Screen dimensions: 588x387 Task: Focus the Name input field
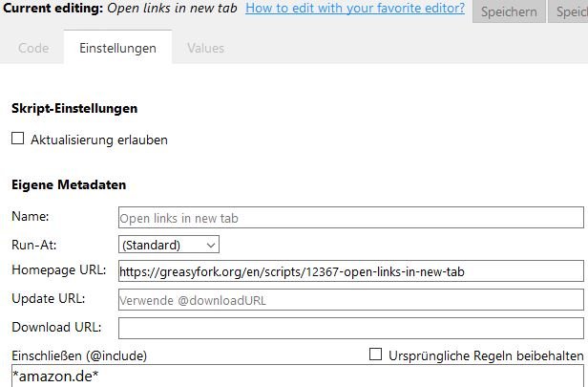coord(350,218)
